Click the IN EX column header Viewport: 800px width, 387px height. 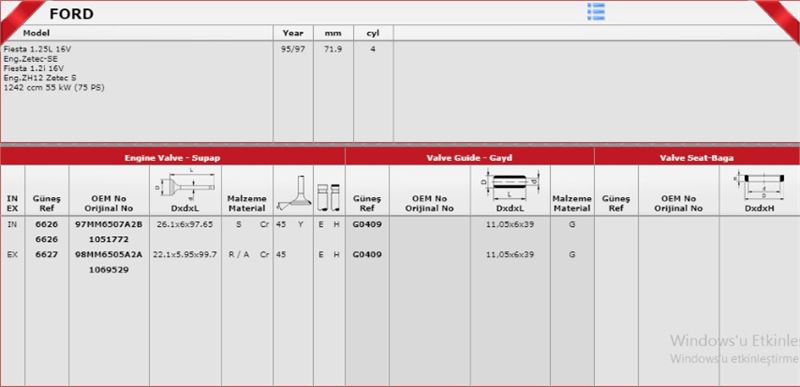pyautogui.click(x=12, y=203)
